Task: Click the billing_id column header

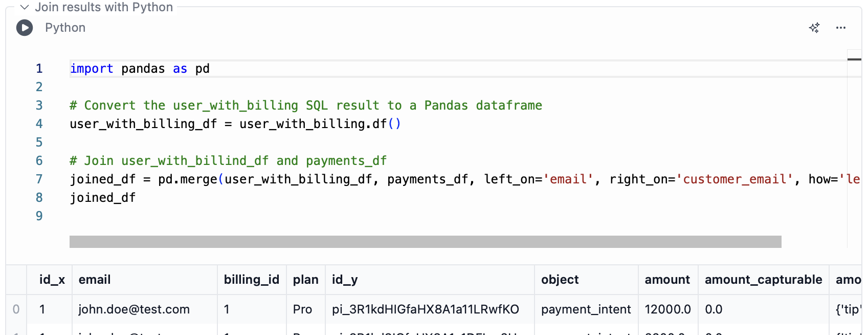Action: click(x=252, y=280)
